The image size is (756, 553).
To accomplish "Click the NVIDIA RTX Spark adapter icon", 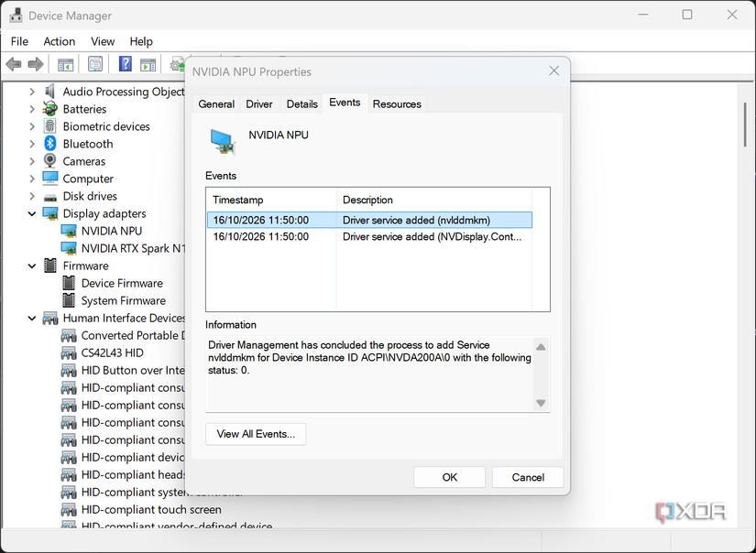I will click(69, 248).
